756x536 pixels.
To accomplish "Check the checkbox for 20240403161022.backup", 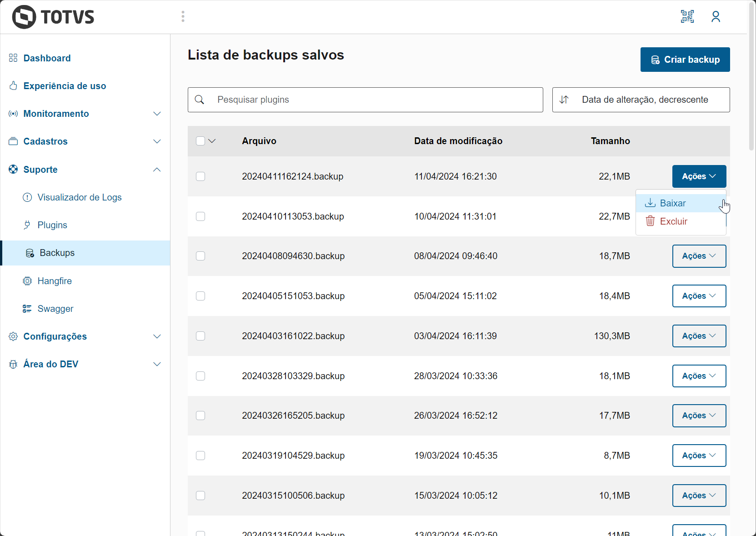I will [200, 336].
